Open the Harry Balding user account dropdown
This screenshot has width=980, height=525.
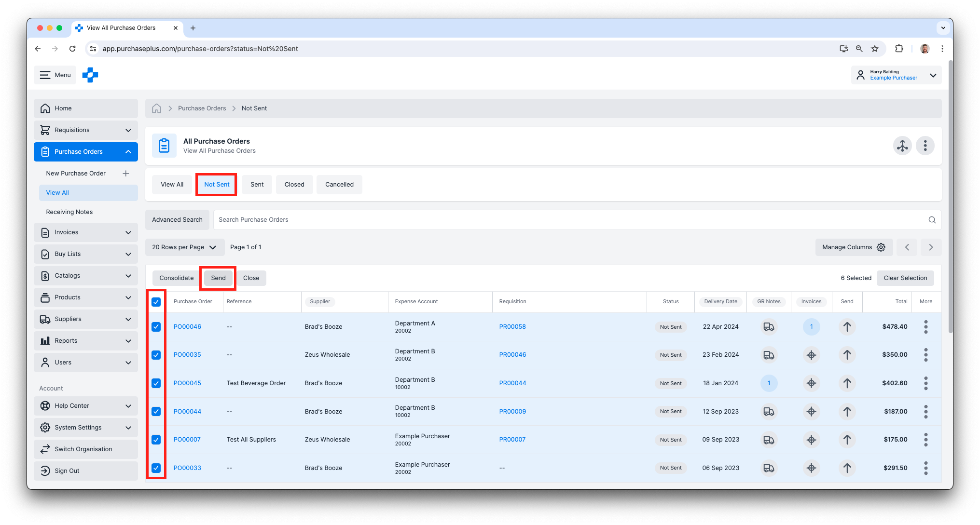[x=896, y=75]
